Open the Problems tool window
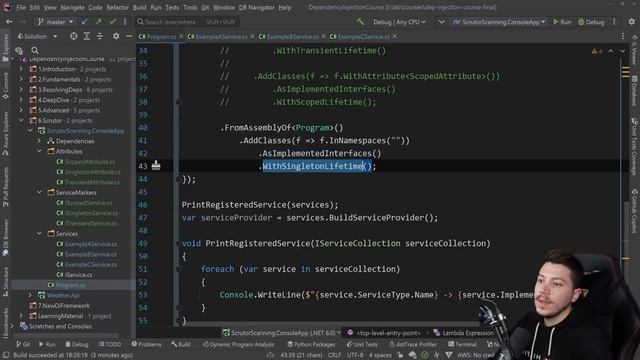640x360 pixels. tap(147, 344)
